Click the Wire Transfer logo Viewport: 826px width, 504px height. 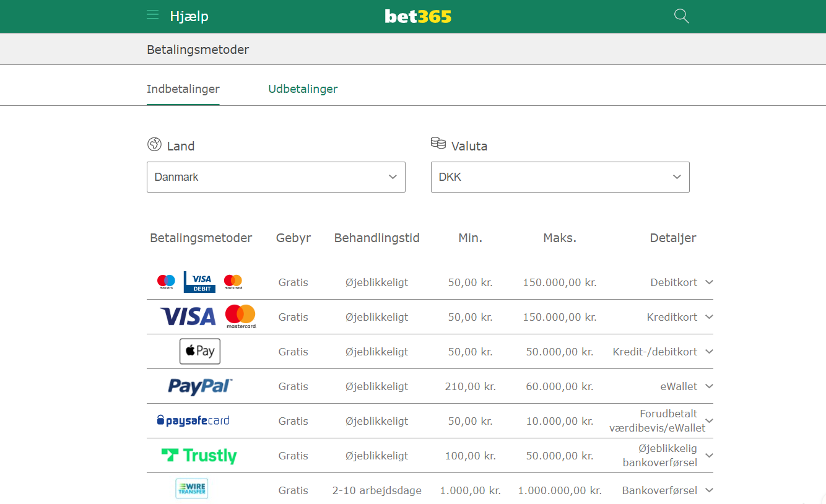coord(192,489)
